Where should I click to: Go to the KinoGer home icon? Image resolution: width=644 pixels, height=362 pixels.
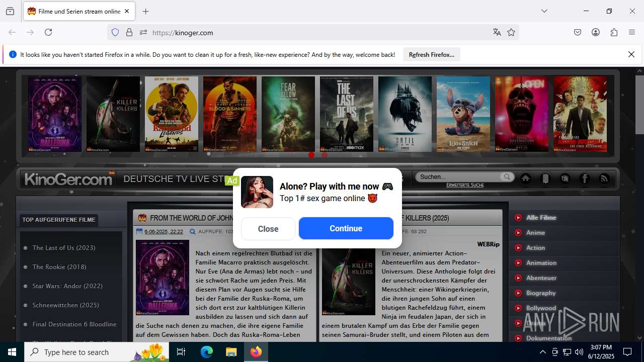click(x=526, y=178)
